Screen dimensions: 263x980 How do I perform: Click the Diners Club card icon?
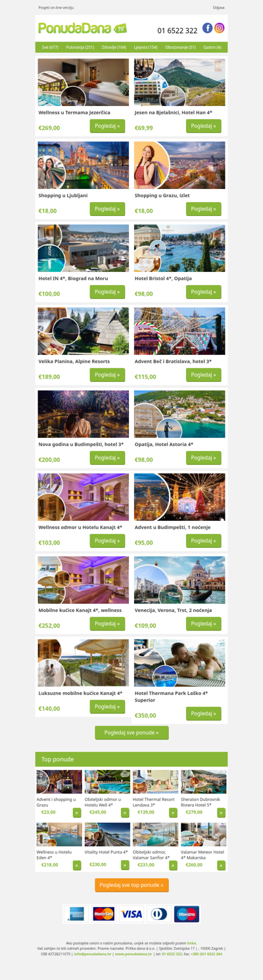click(x=159, y=914)
